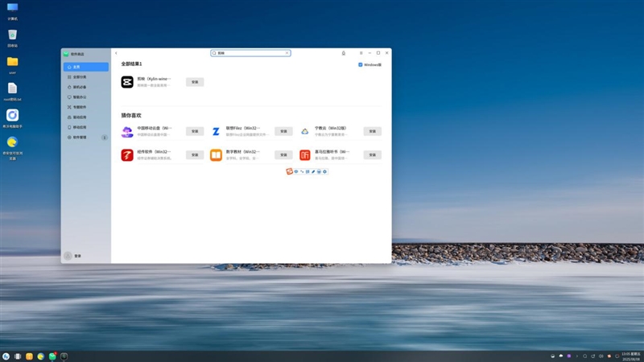Image resolution: width=644 pixels, height=362 pixels.
Task: Open the 回收站 recycle bin desktop icon
Action: pos(12,35)
